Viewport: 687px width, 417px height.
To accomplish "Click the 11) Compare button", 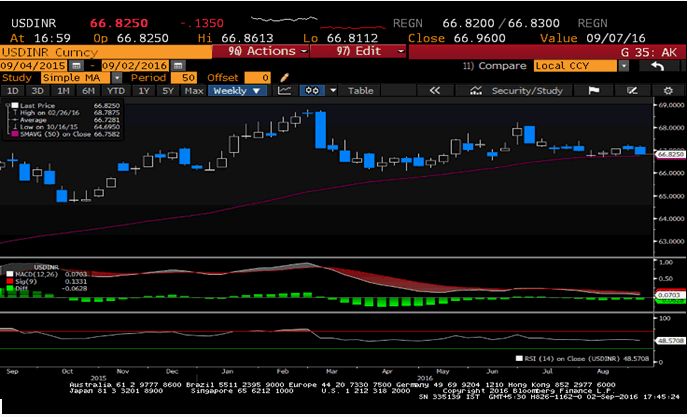I will pyautogui.click(x=495, y=66).
